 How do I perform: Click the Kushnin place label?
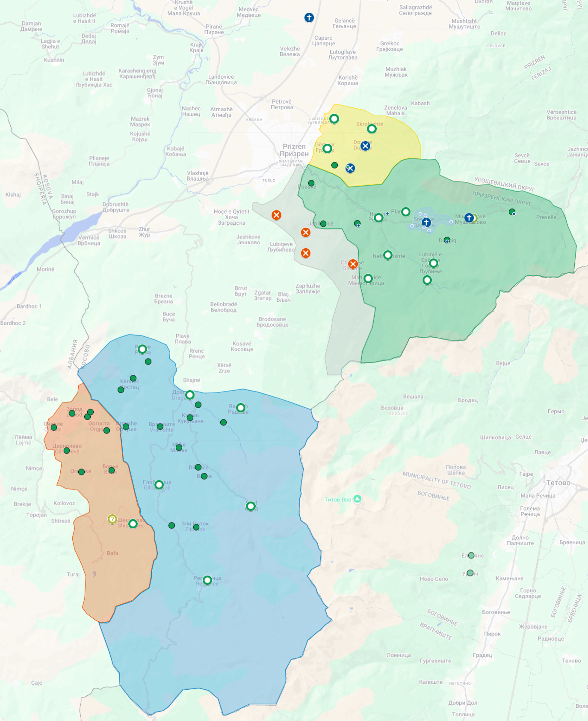pyautogui.click(x=54, y=60)
